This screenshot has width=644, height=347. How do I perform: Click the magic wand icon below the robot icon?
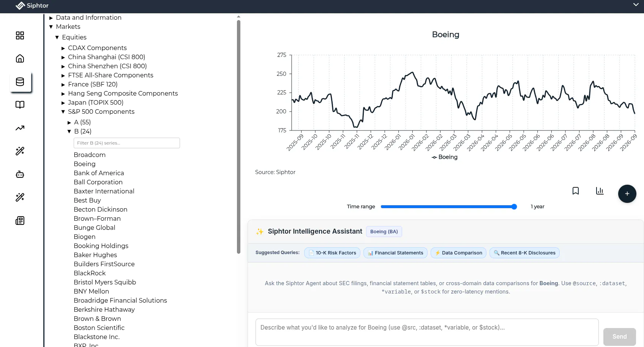pyautogui.click(x=20, y=197)
